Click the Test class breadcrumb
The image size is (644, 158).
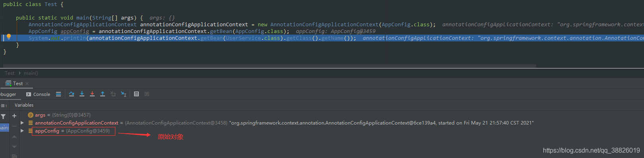pyautogui.click(x=10, y=73)
